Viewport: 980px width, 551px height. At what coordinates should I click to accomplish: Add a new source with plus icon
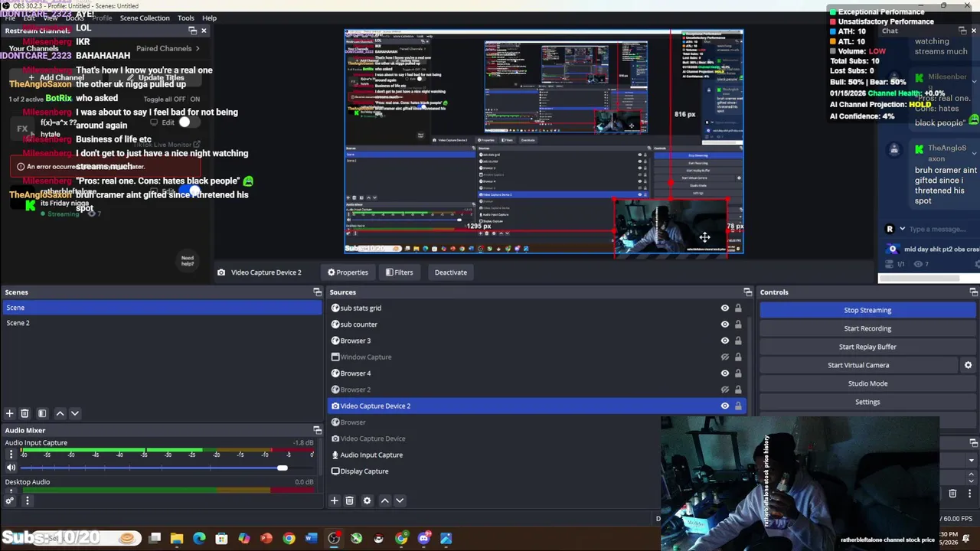pos(334,500)
